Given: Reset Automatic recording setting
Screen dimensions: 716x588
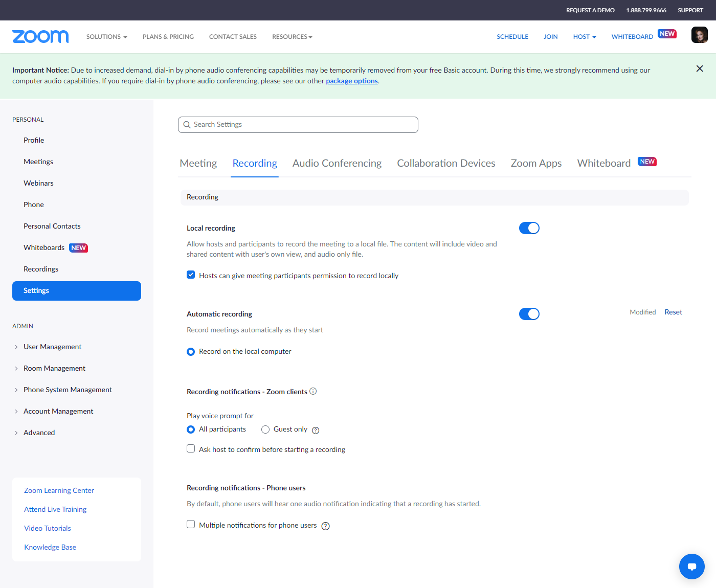Looking at the screenshot, I should [x=673, y=312].
